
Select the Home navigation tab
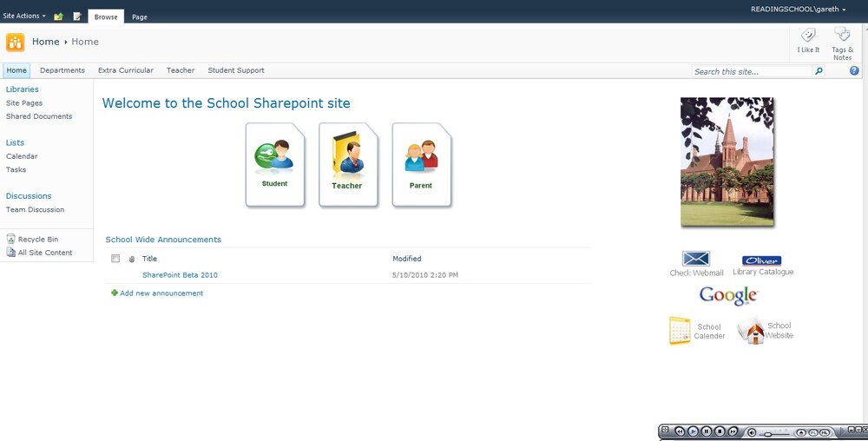(16, 70)
